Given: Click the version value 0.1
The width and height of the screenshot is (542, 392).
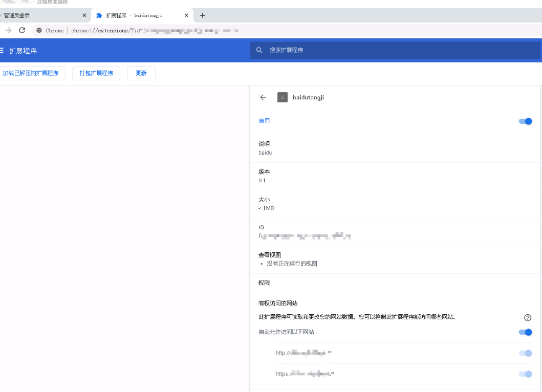Looking at the screenshot, I should [262, 181].
